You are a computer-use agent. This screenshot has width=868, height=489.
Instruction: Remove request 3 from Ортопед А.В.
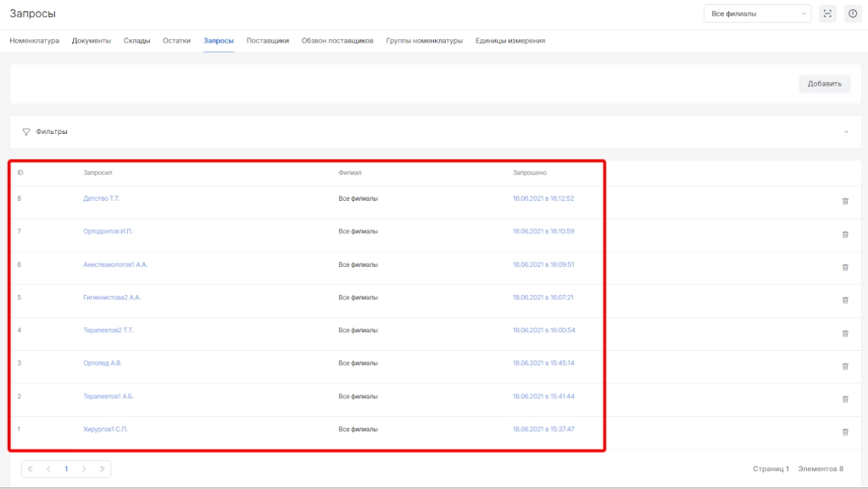844,366
